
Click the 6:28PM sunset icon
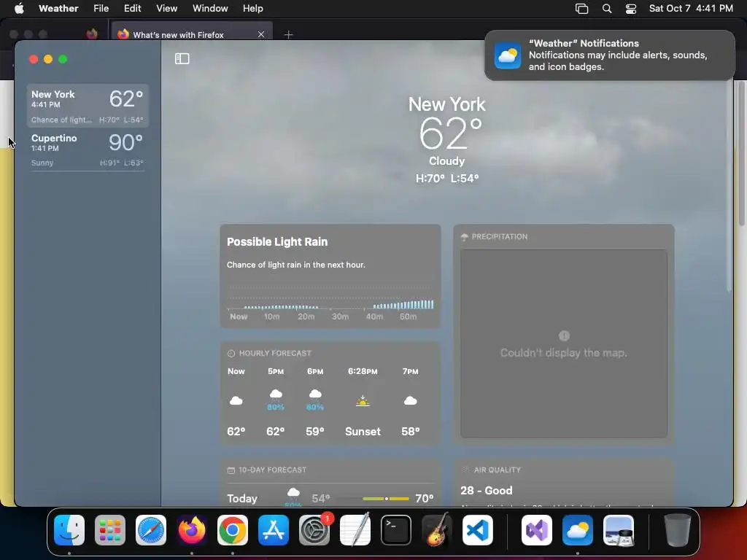pos(363,401)
